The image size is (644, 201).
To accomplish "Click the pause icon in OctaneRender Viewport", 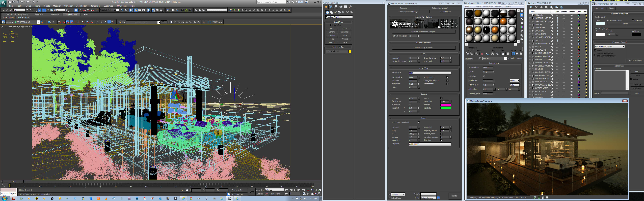I will [547, 197].
